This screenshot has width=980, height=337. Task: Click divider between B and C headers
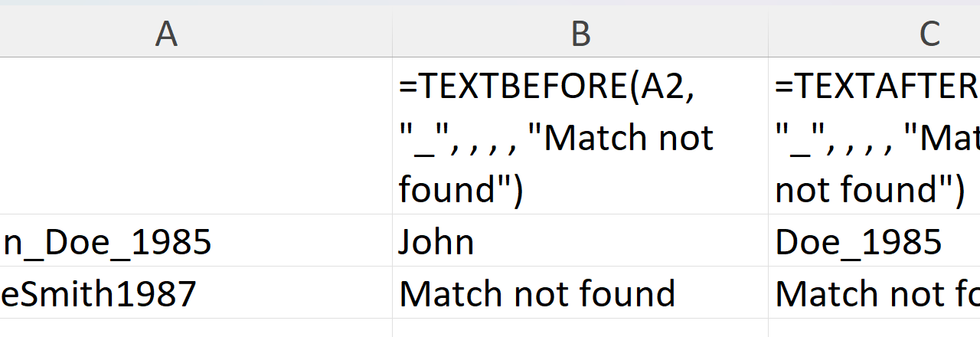[x=768, y=34]
